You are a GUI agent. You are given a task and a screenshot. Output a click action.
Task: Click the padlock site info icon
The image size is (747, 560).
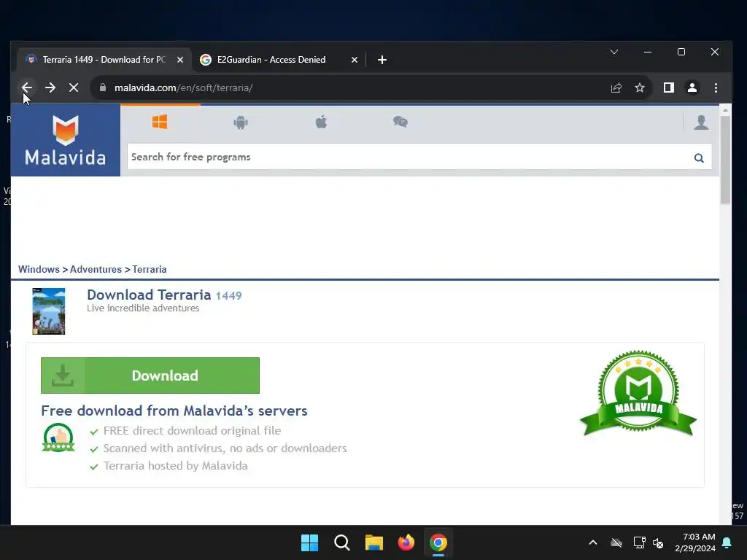click(102, 87)
